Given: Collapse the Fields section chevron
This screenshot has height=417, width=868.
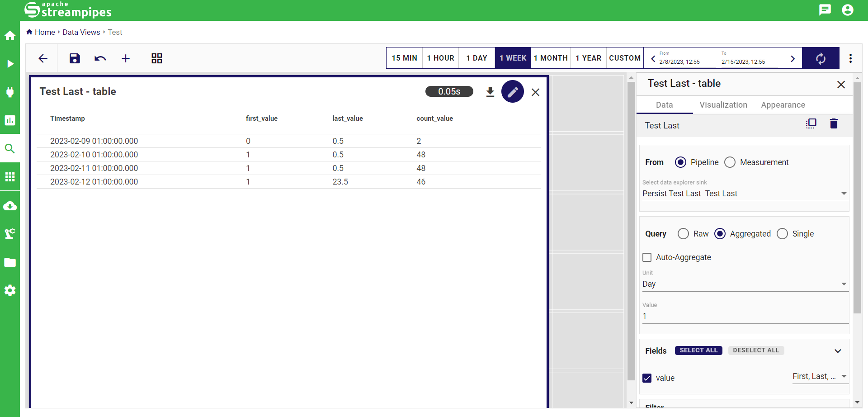Looking at the screenshot, I should click(838, 351).
